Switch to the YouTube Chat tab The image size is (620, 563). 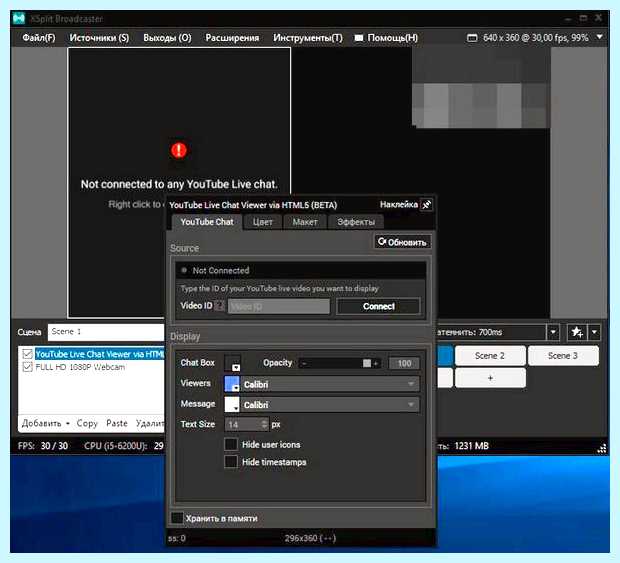coord(207,222)
